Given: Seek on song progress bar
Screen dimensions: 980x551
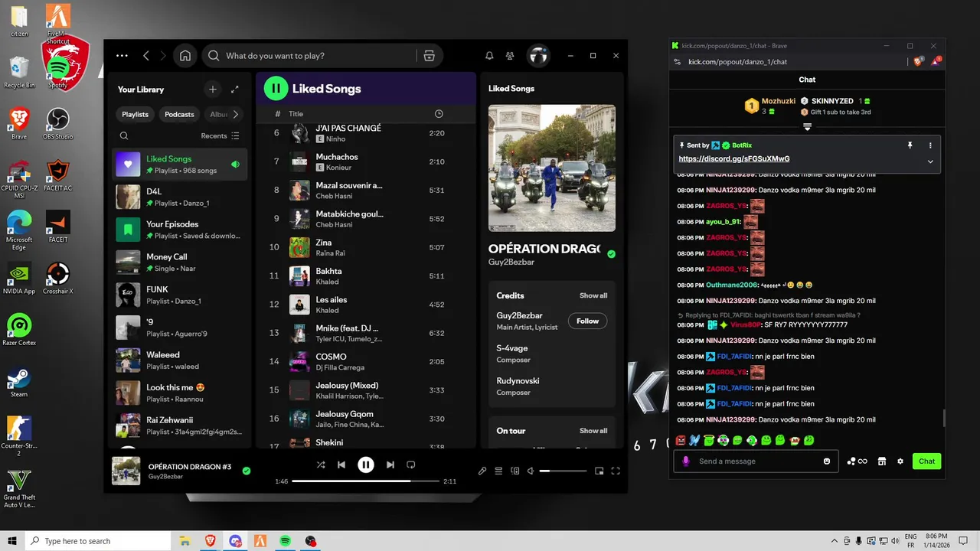Looking at the screenshot, I should pos(366,481).
